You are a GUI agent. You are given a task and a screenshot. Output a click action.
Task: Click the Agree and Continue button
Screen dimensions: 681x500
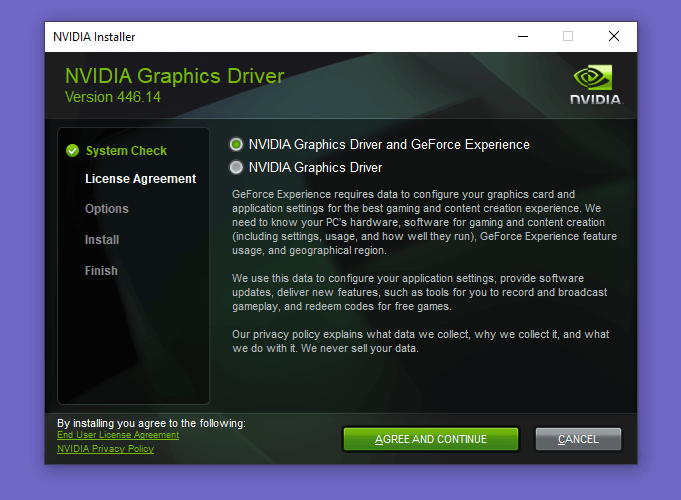tap(430, 439)
